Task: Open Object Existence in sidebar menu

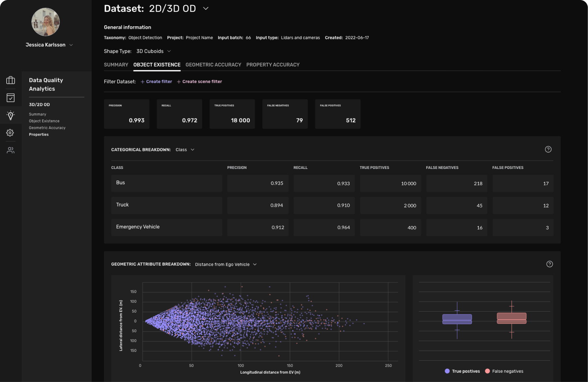Action: coord(44,121)
